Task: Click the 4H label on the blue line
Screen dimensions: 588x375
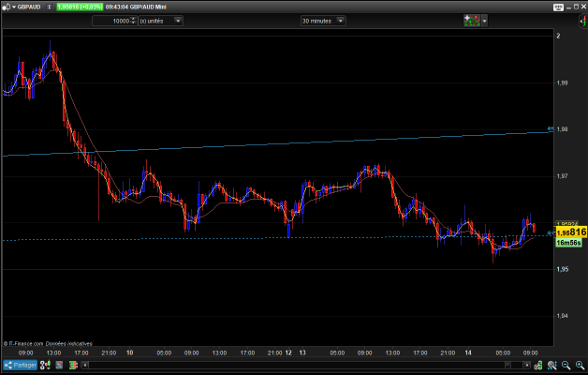Action: [x=551, y=128]
